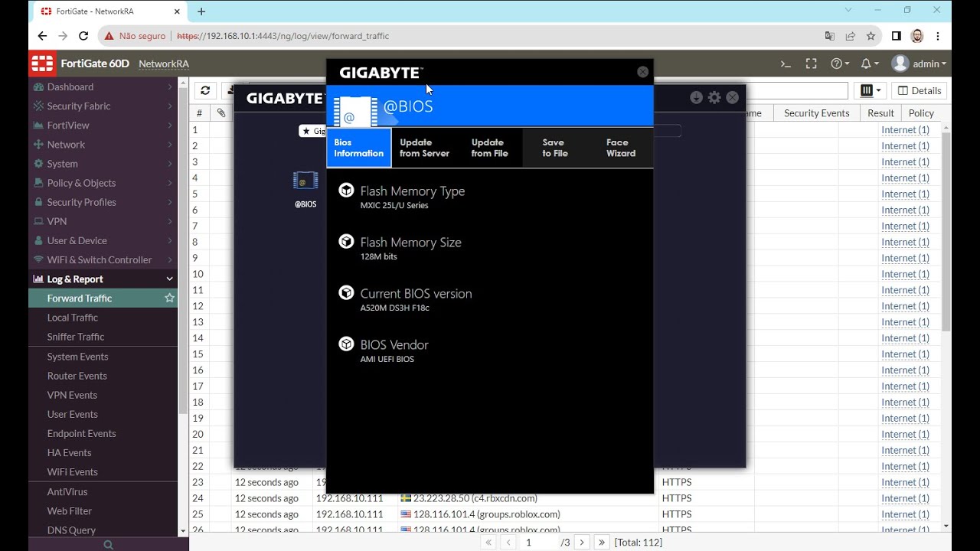Switch to Update from File tab
The height and width of the screenshot is (551, 980).
(490, 148)
